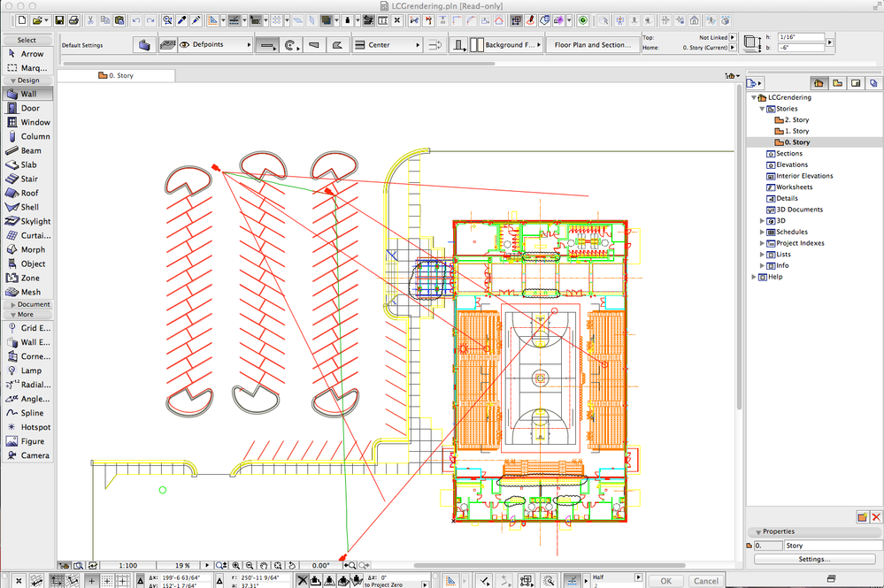Screen dimensions: 884x588
Task: Select the Shell tool
Action: (28, 207)
